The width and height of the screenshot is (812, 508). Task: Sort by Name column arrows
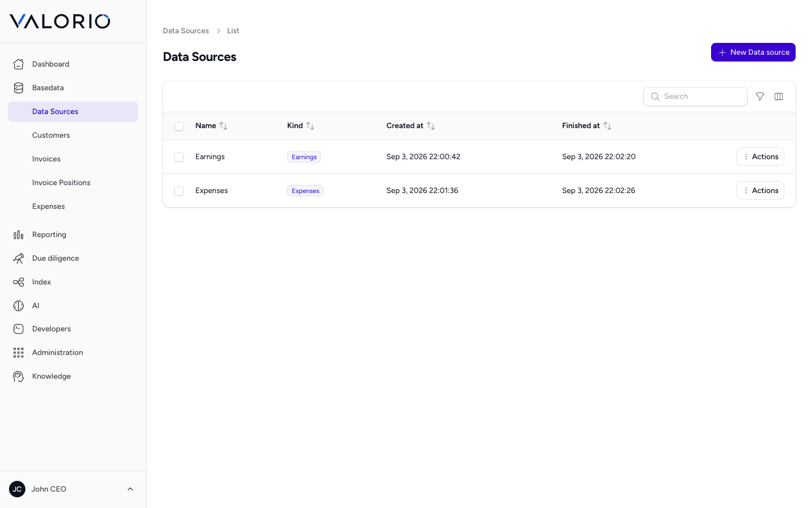coord(223,126)
